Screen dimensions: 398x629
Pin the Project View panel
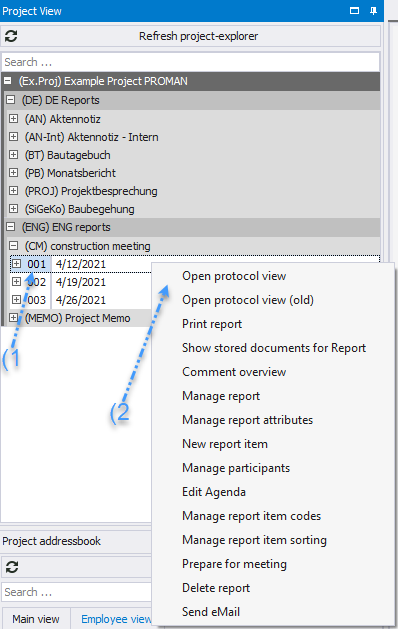pyautogui.click(x=373, y=11)
